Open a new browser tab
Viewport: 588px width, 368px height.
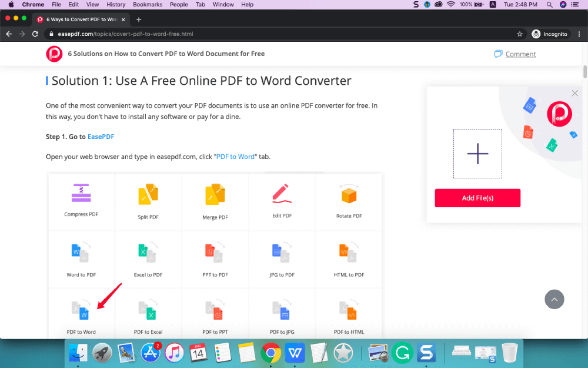(x=139, y=19)
